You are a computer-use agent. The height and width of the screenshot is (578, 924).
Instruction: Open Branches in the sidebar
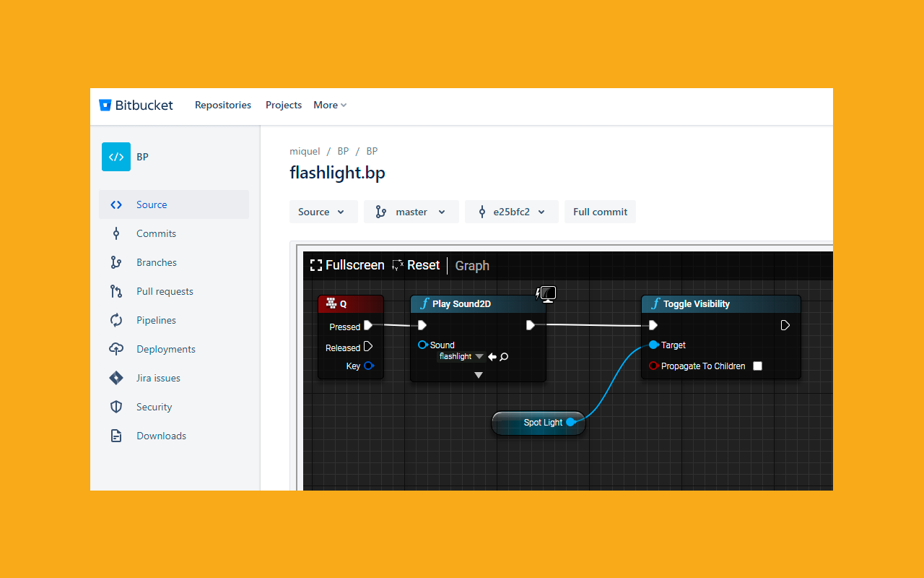174,262
